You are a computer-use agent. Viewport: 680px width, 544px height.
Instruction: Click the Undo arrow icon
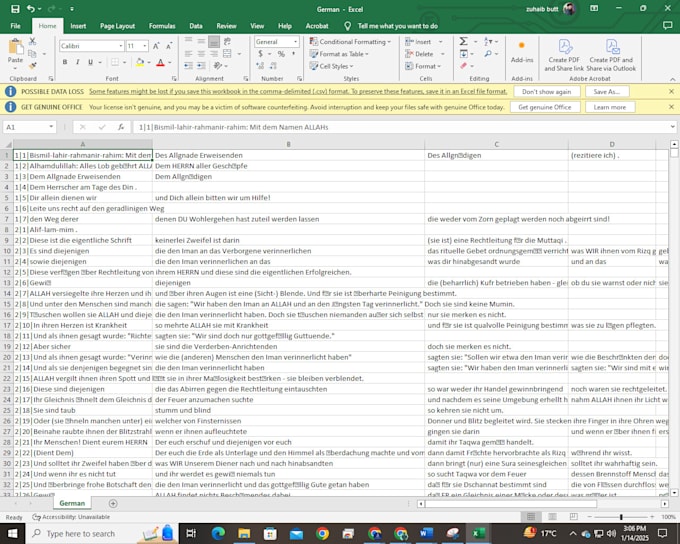[31, 9]
